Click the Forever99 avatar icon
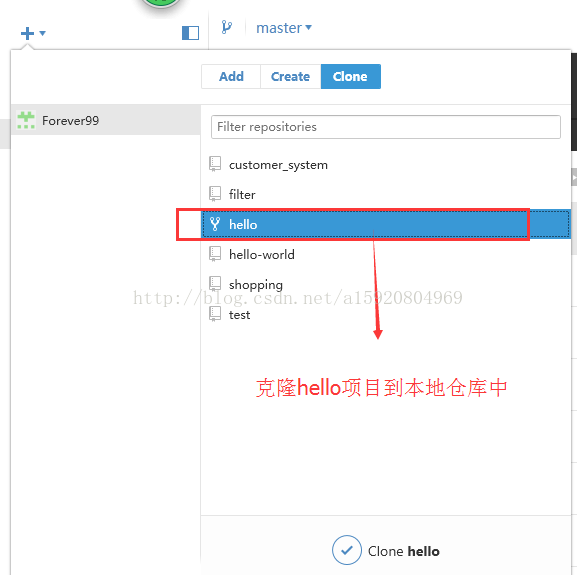Viewport: 577px width, 575px height. 26,120
